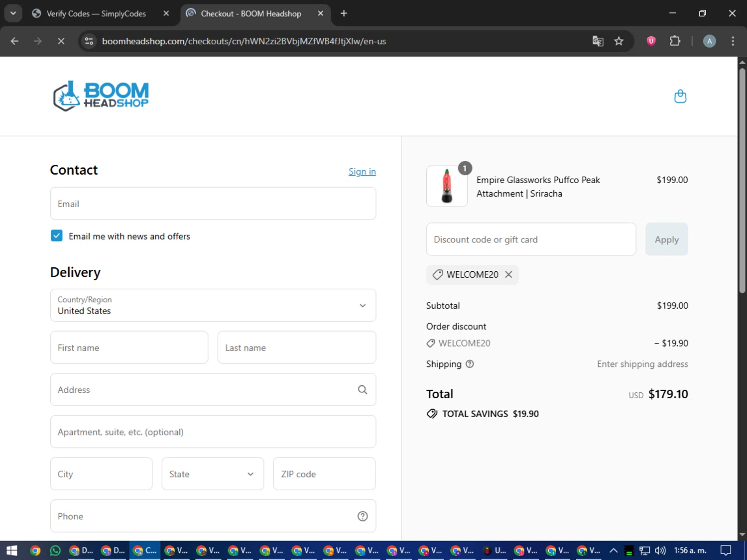Open the taskbar volume icon
Screen dimensions: 747x560
tap(660, 551)
